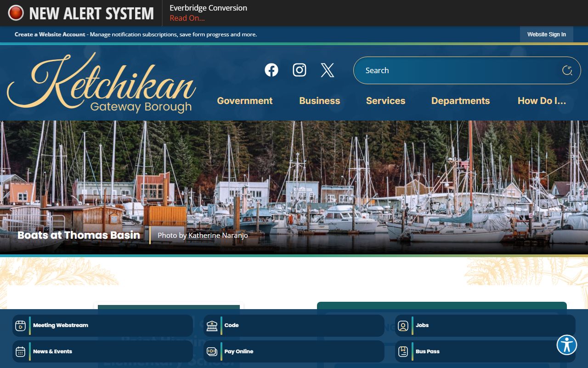Open the Meeting Webstream quick link
Image resolution: width=588 pixels, height=368 pixels.
(x=102, y=326)
